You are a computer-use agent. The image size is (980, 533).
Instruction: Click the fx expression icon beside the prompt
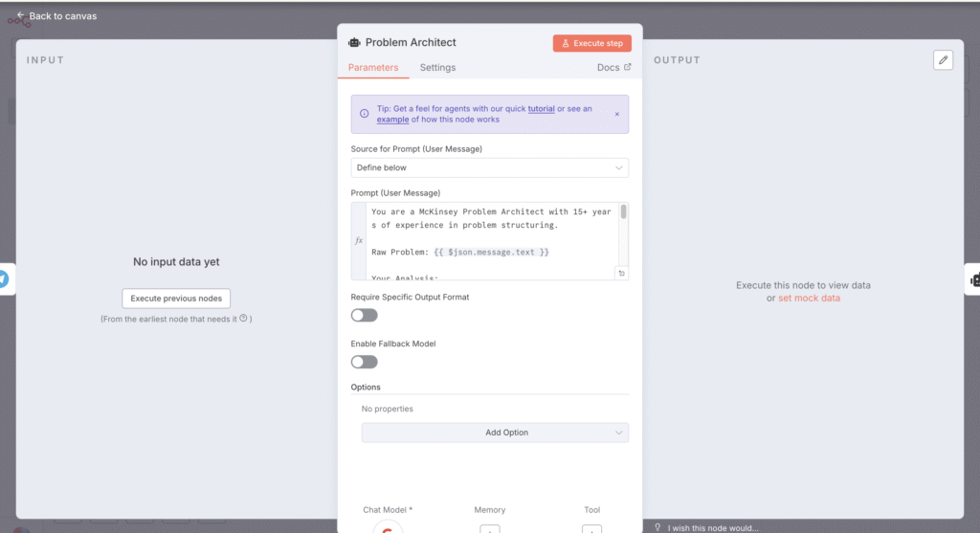click(x=359, y=242)
